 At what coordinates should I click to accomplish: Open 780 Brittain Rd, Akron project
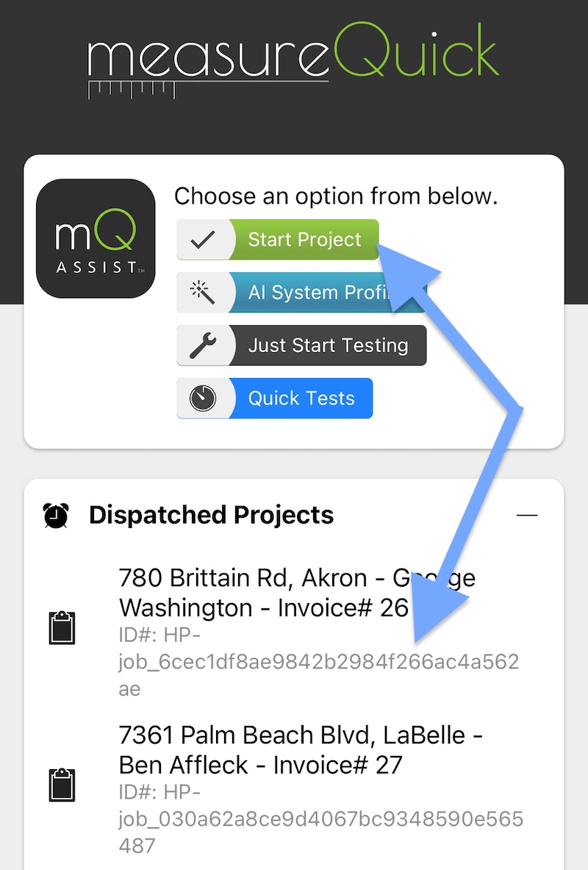[298, 593]
